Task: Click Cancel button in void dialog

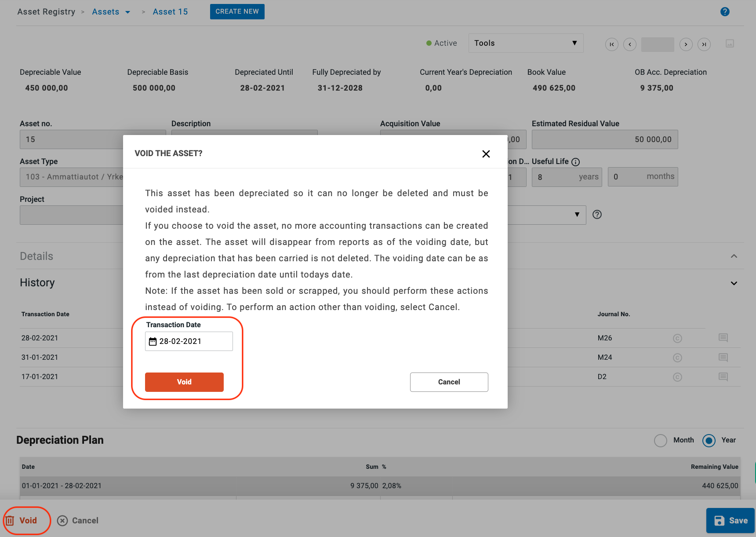Action: 449,382
